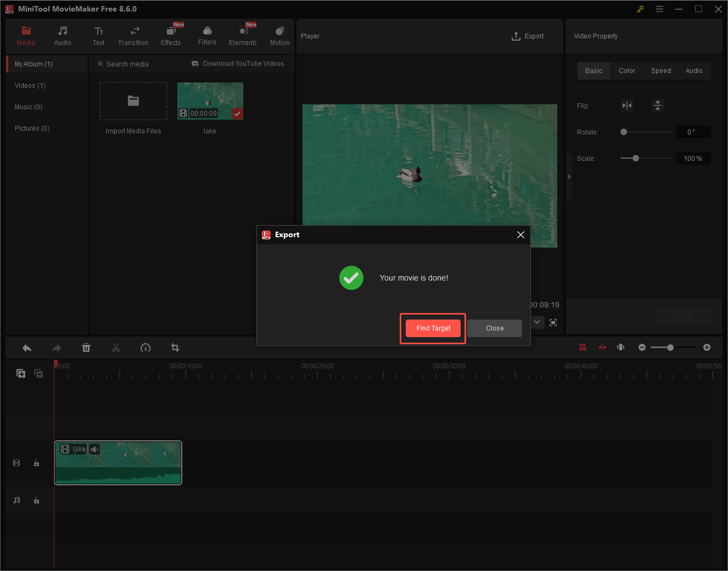Viewport: 728px width, 571px height.
Task: Switch to Basic property tab
Action: [x=593, y=71]
